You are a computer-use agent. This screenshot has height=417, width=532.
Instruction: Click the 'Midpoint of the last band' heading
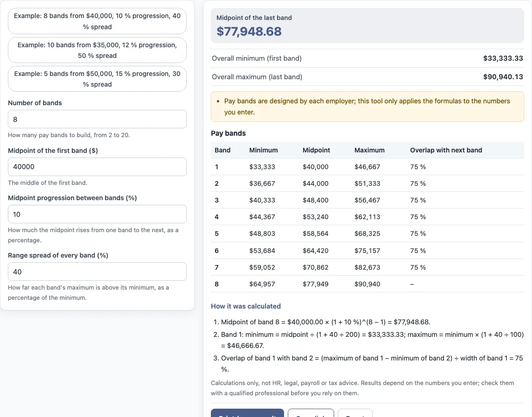[x=254, y=18]
